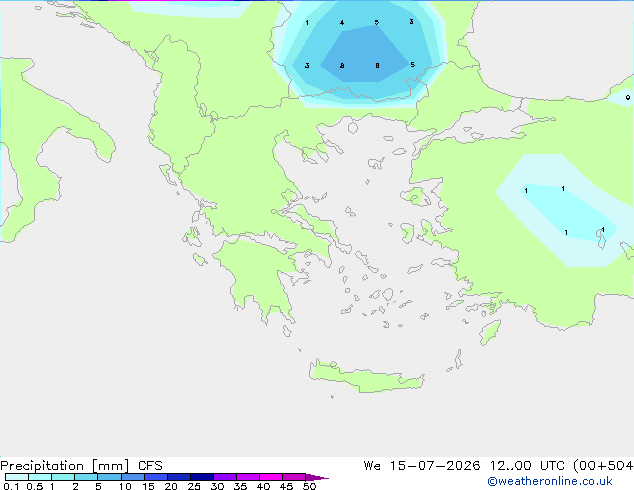Click the '25' legend scale label
Viewport: 634px width, 490px height.
[x=194, y=486]
